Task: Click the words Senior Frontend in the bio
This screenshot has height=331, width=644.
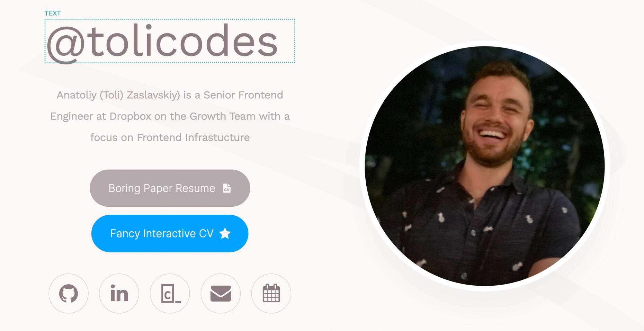Action: [243, 95]
